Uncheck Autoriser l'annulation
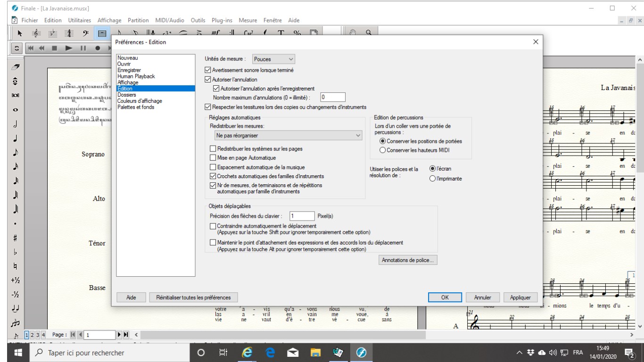644x362 pixels. [208, 80]
